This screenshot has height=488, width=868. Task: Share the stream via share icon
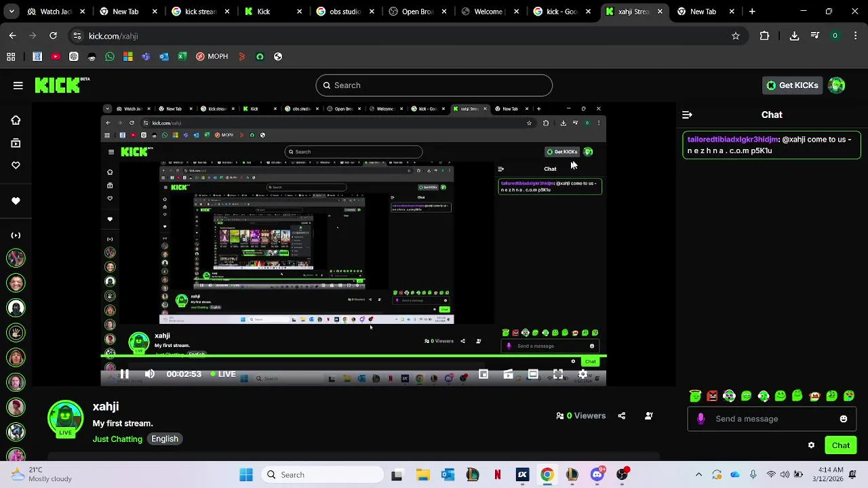pyautogui.click(x=622, y=416)
